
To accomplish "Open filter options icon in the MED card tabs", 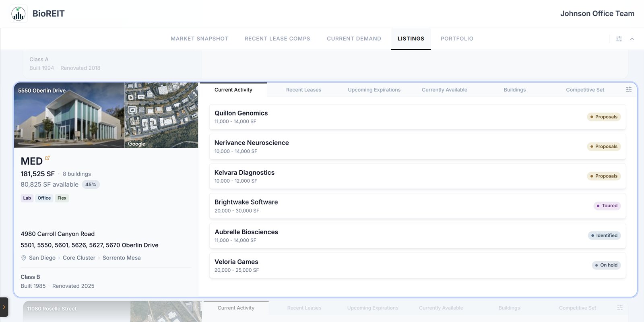I will (x=629, y=89).
